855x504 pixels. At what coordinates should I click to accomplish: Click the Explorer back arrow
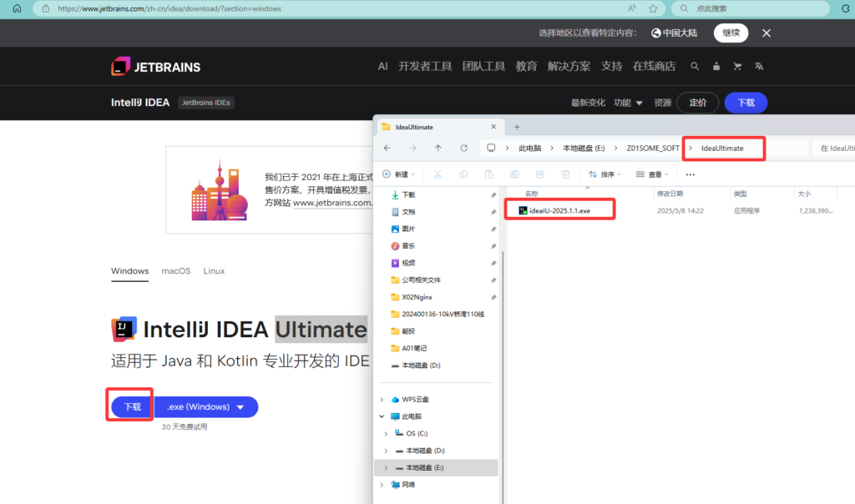click(x=387, y=149)
